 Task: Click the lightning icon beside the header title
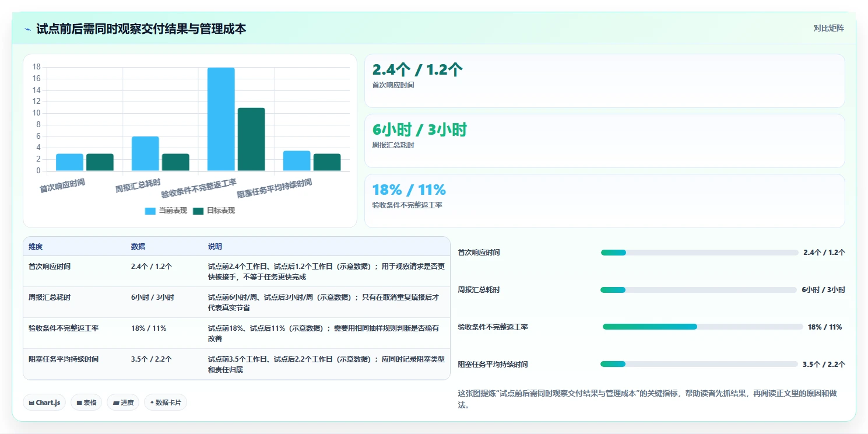click(28, 29)
